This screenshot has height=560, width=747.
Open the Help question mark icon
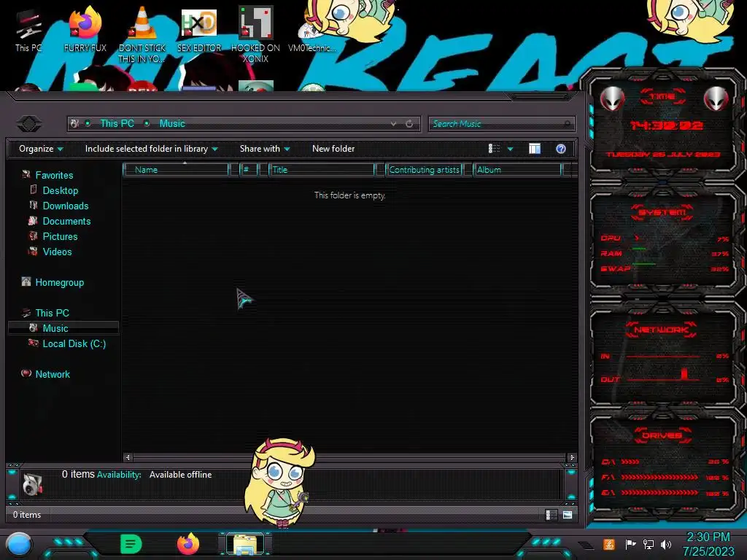[x=561, y=149]
